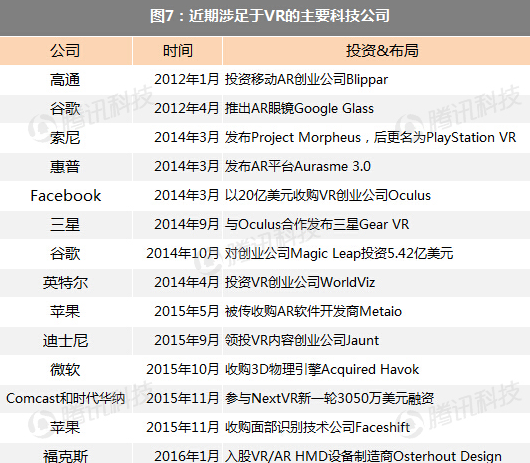The image size is (530, 463).
Task: Click the Faceshift description text
Action: click(317, 427)
